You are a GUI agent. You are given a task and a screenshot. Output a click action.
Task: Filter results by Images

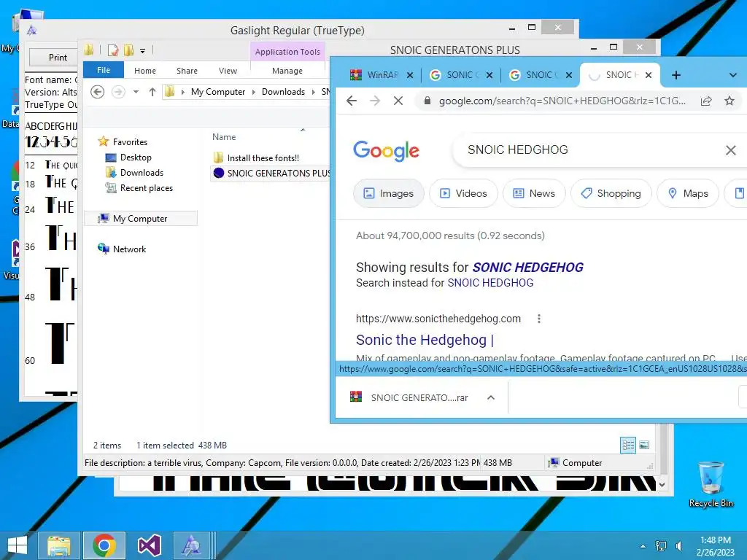pos(388,193)
